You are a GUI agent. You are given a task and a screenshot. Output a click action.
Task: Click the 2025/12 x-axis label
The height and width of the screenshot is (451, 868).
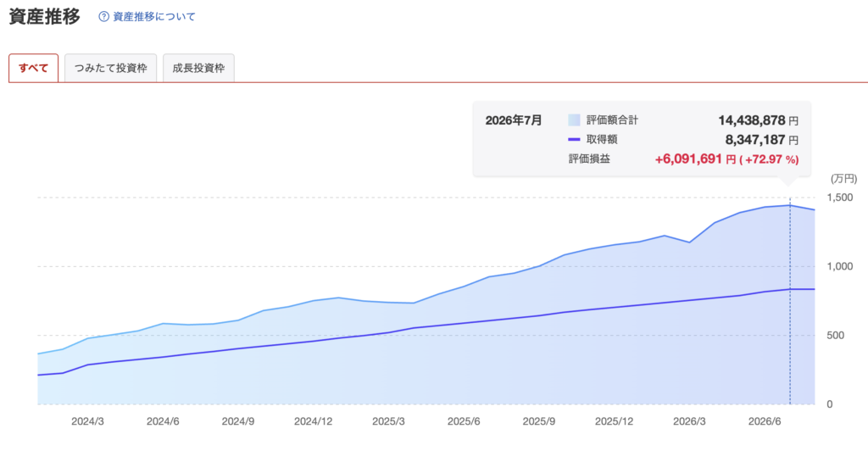click(615, 421)
